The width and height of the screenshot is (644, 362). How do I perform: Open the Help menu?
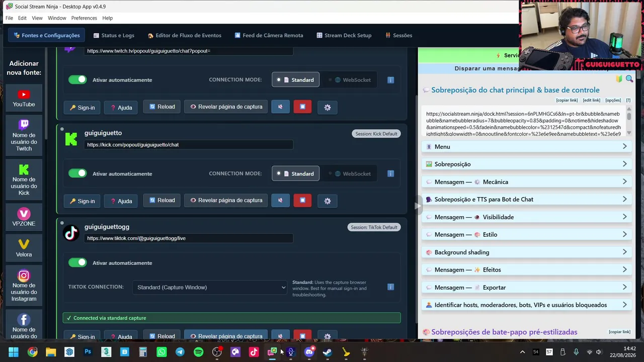click(x=108, y=18)
